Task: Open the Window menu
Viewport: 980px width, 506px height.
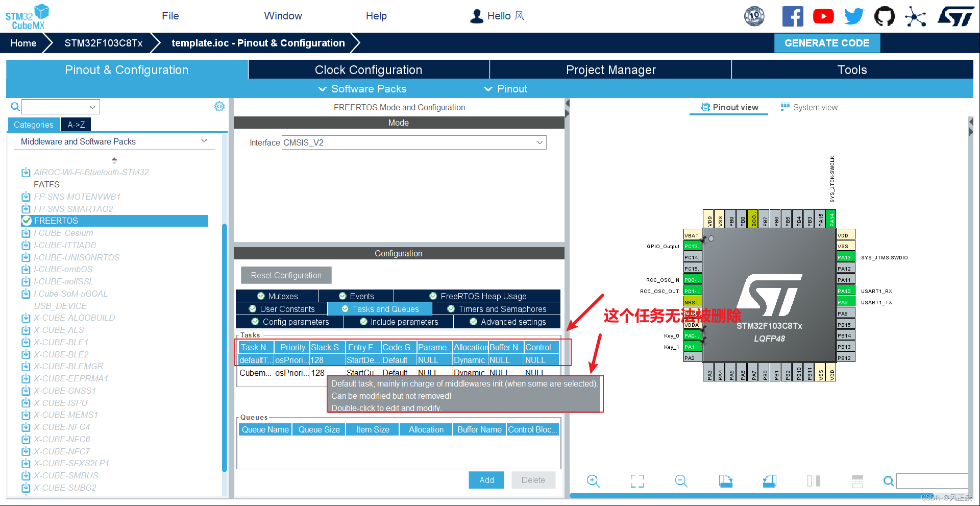Action: click(x=283, y=16)
